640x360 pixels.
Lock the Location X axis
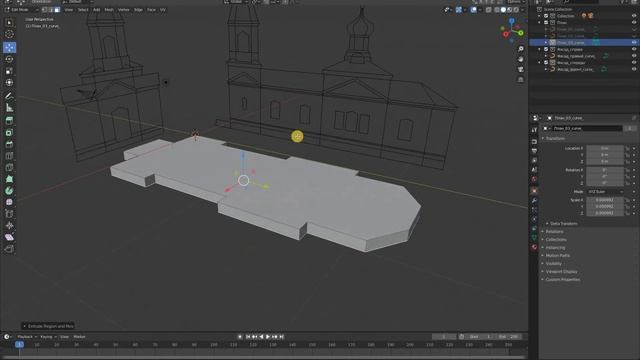(627, 149)
